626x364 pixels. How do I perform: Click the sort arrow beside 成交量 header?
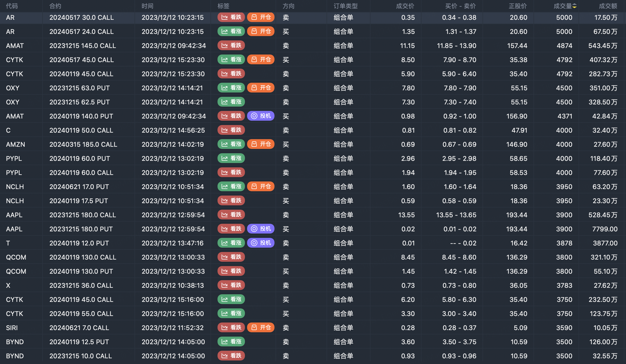574,6
